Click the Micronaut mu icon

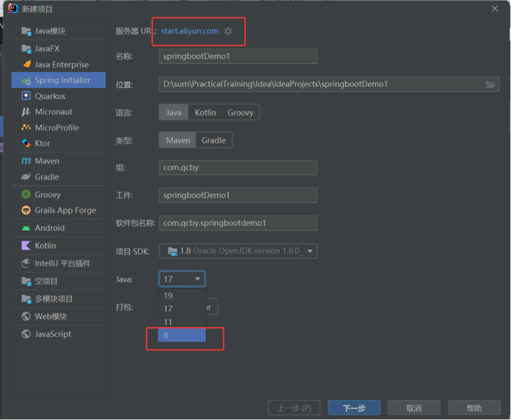[26, 112]
